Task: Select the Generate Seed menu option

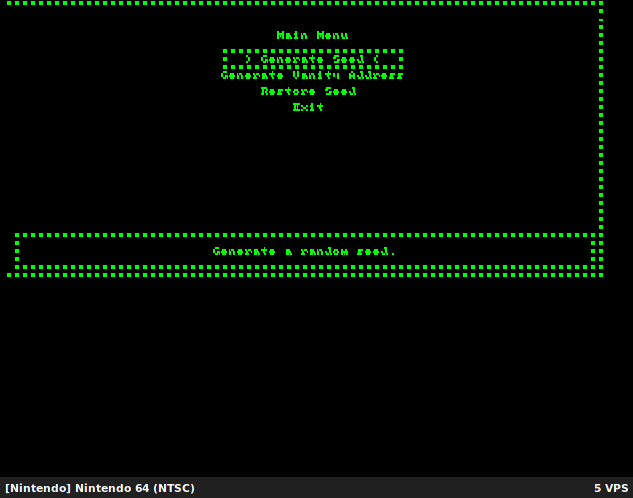Action: (x=312, y=59)
